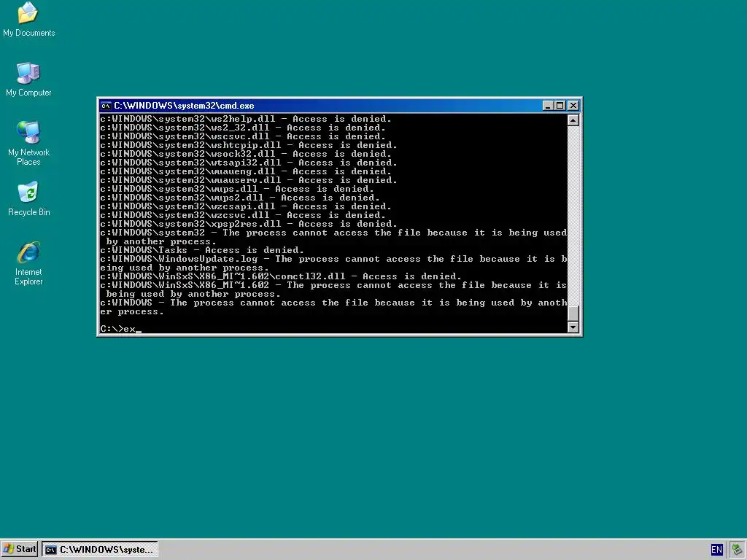Click the comctl32.dll access denied line

click(281, 276)
